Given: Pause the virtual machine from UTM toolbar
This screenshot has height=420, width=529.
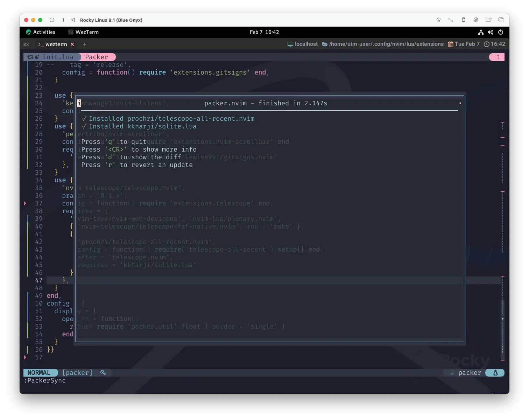Looking at the screenshot, I should (x=63, y=20).
